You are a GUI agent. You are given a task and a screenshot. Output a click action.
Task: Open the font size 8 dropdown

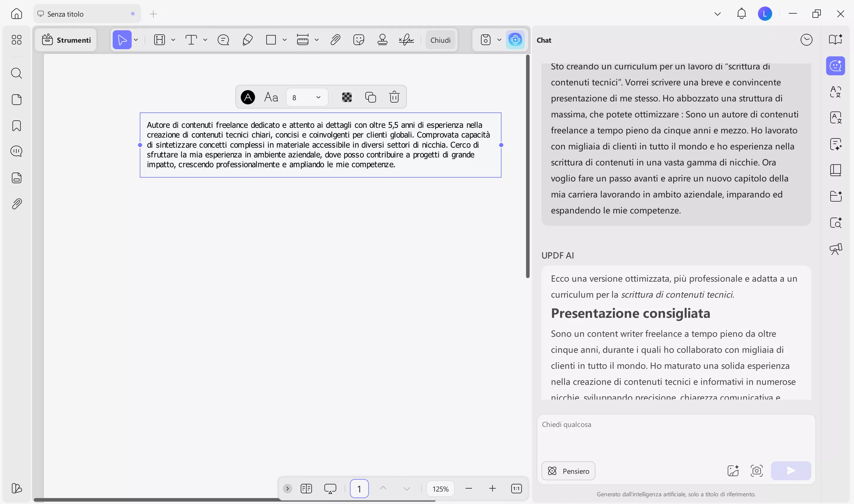pos(307,98)
